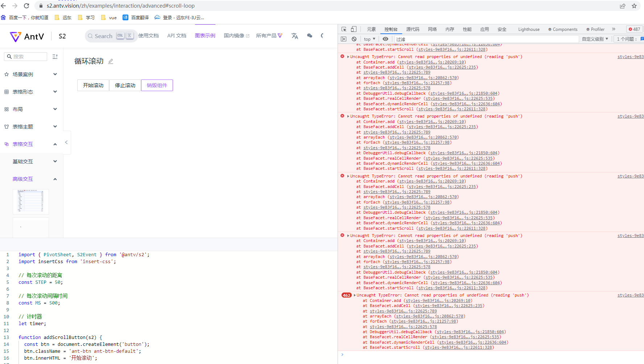The image size is (644, 364).
Task: Switch to the 网络 DevTools tab
Action: pos(432,29)
